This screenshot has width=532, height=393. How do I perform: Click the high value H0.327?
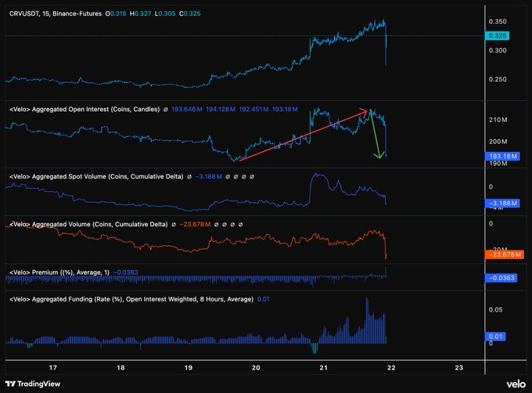pyautogui.click(x=141, y=13)
